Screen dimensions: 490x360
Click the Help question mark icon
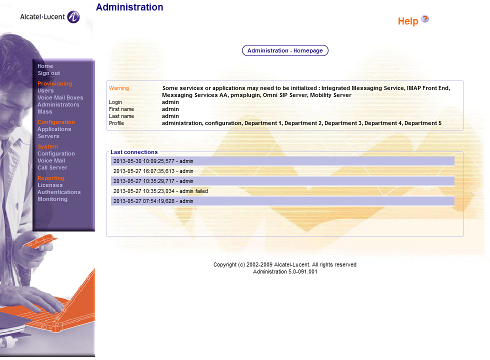(x=425, y=19)
